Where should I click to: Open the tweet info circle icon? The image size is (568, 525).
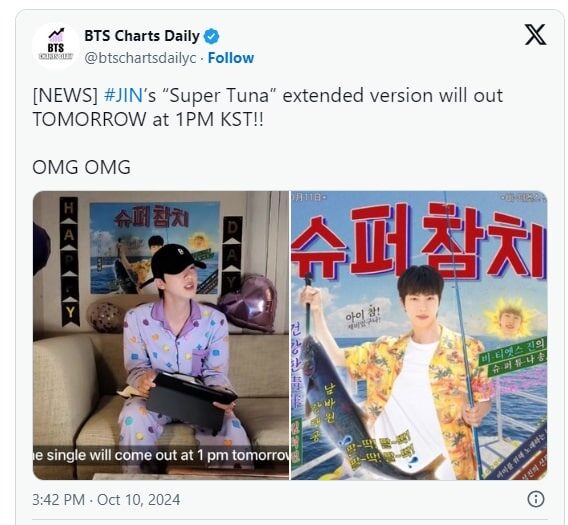tap(536, 499)
